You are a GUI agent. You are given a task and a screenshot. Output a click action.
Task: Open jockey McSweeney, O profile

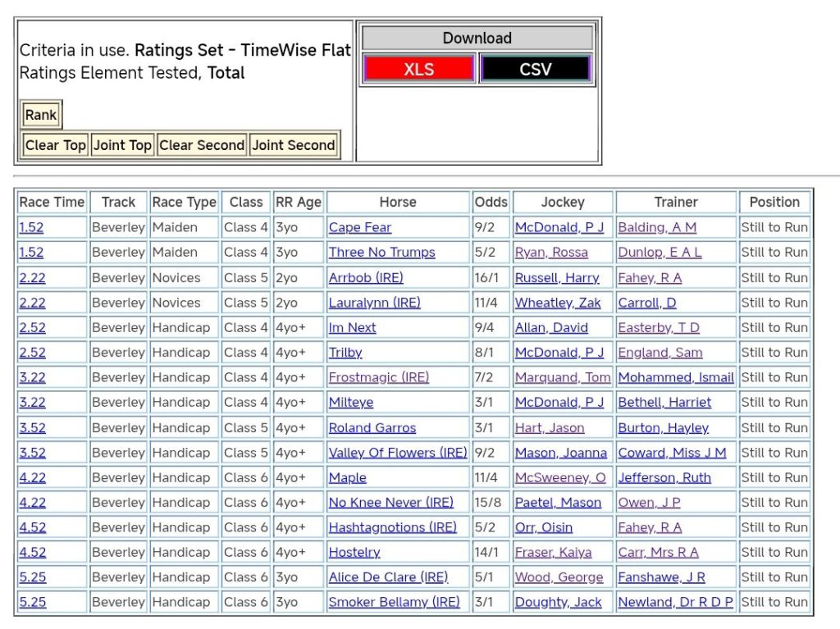tap(560, 477)
